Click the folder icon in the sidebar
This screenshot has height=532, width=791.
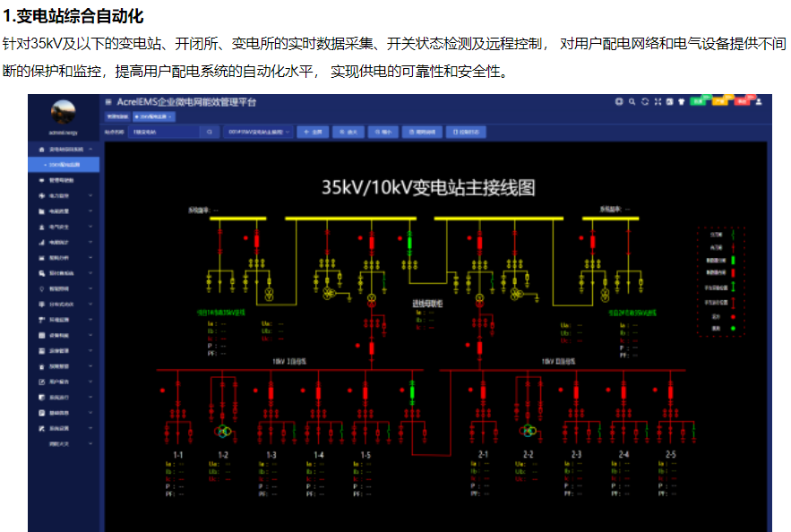click(x=42, y=211)
